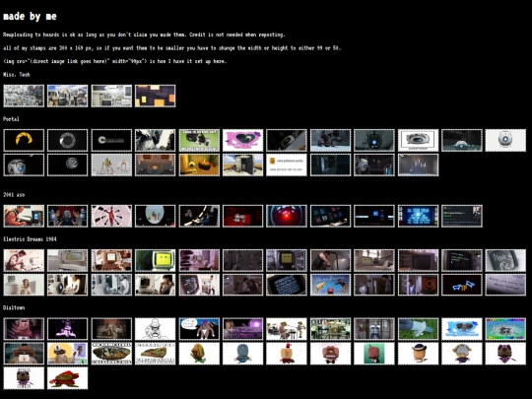Click the 'Reuploading to hoards is ok' line

tap(144, 34)
